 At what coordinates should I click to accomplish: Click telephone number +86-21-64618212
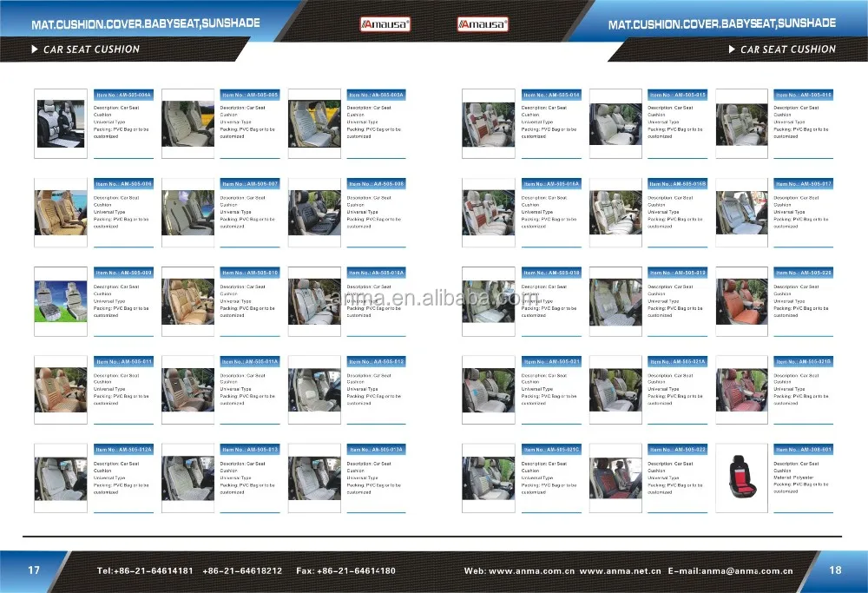click(x=242, y=570)
